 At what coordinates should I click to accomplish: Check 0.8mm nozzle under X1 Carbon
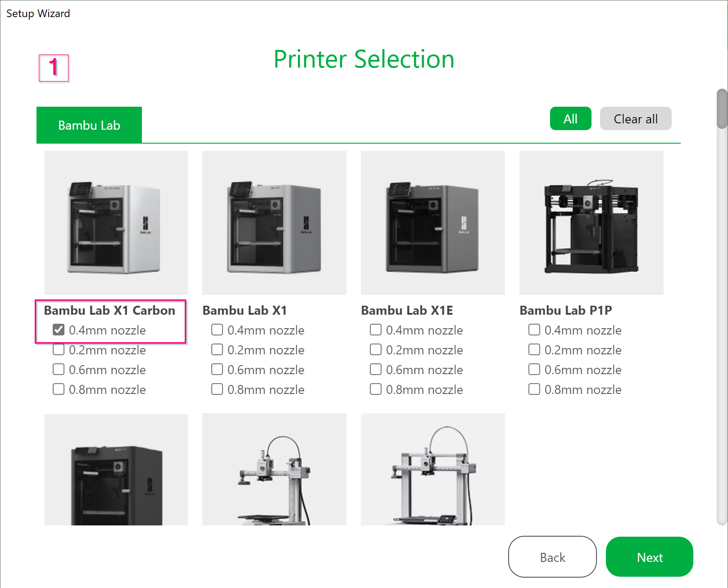coord(59,389)
